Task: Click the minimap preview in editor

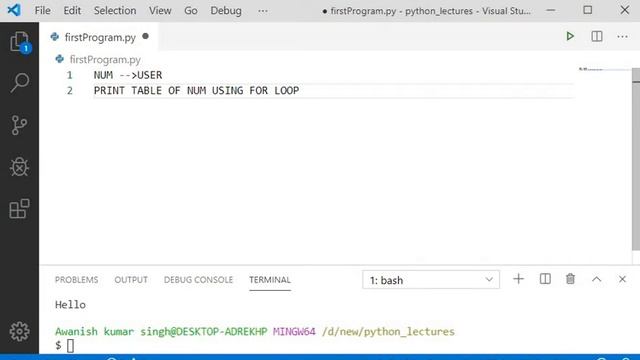Action: [x=590, y=69]
